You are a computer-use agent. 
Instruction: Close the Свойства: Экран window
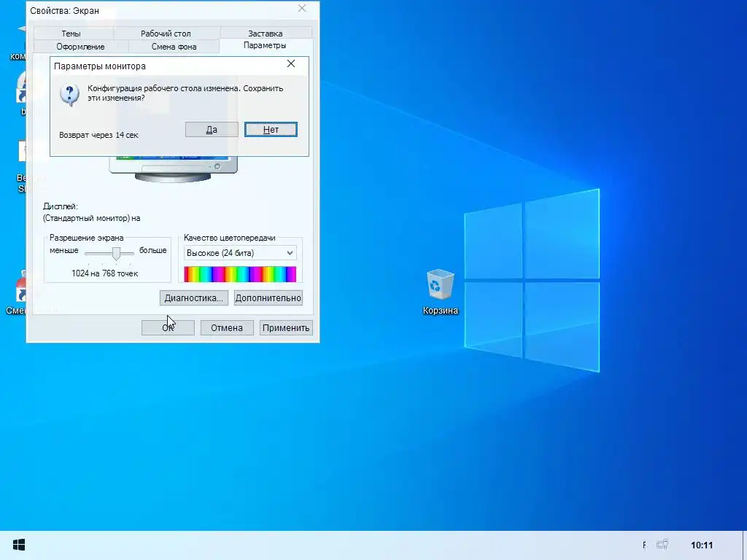click(302, 8)
